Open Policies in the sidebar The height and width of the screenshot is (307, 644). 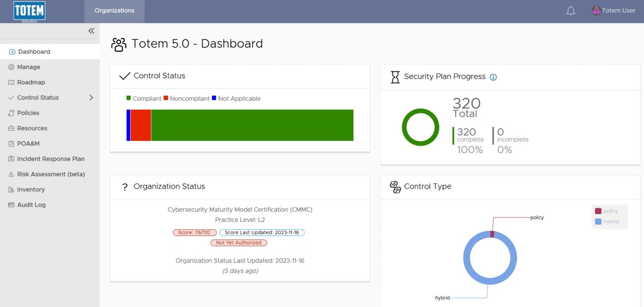pyautogui.click(x=28, y=113)
